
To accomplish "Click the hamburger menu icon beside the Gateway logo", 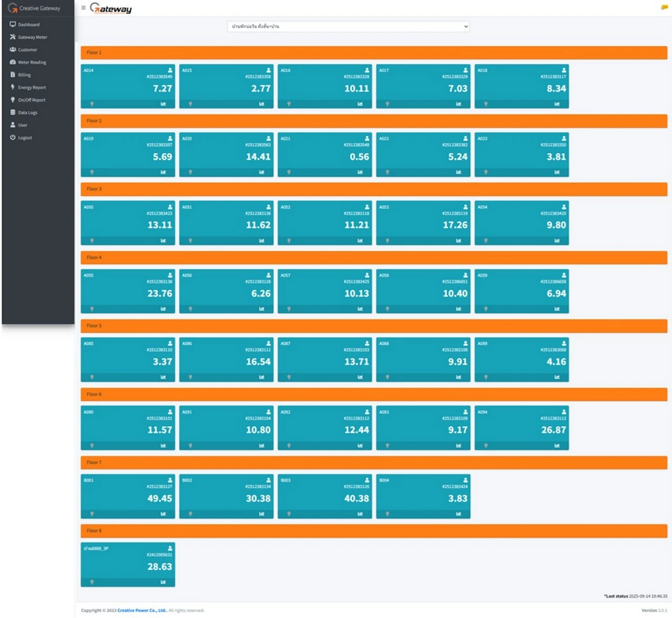I will 83,8.
